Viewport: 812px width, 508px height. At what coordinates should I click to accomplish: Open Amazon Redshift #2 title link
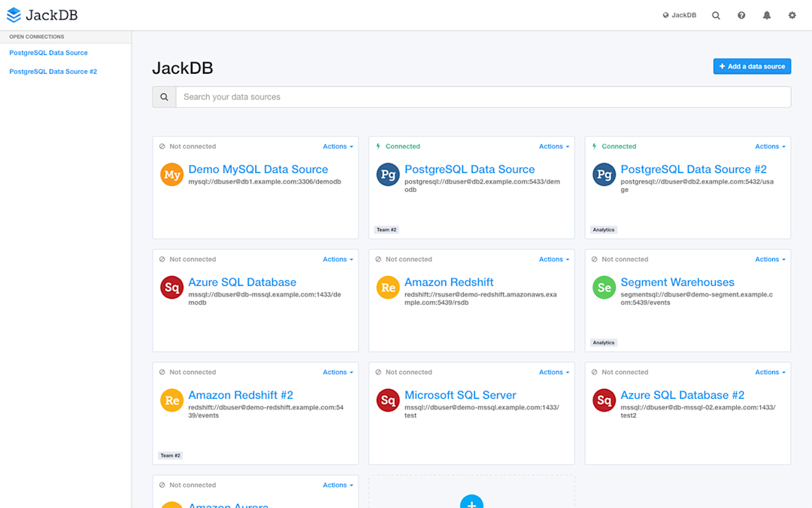(241, 396)
